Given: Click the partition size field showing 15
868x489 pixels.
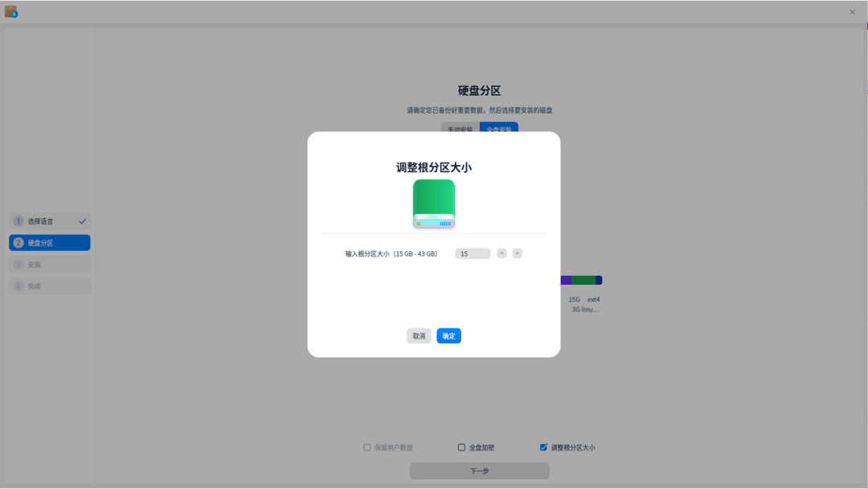Looking at the screenshot, I should point(473,253).
